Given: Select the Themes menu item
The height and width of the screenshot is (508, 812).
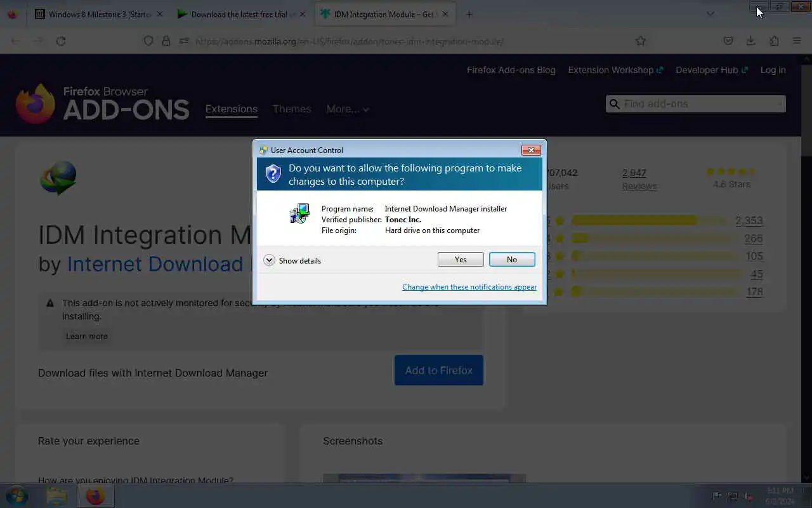Looking at the screenshot, I should pos(292,109).
